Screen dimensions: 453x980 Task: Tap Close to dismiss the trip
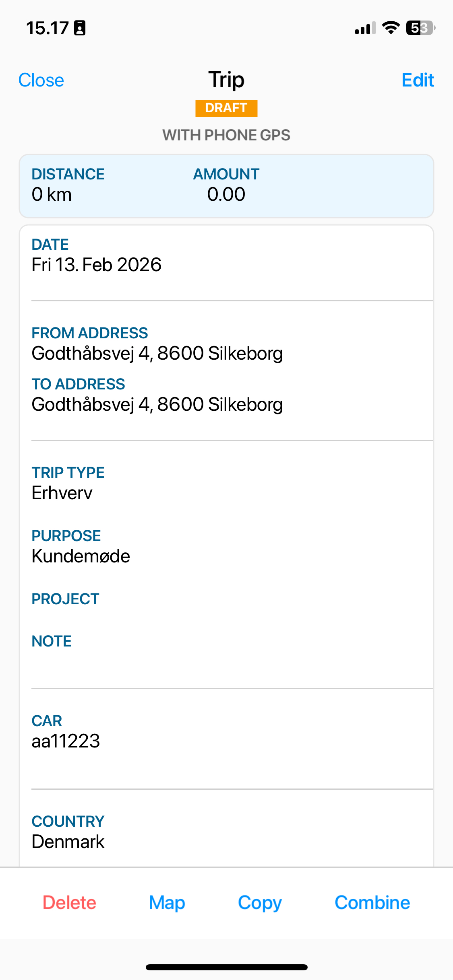(x=41, y=80)
